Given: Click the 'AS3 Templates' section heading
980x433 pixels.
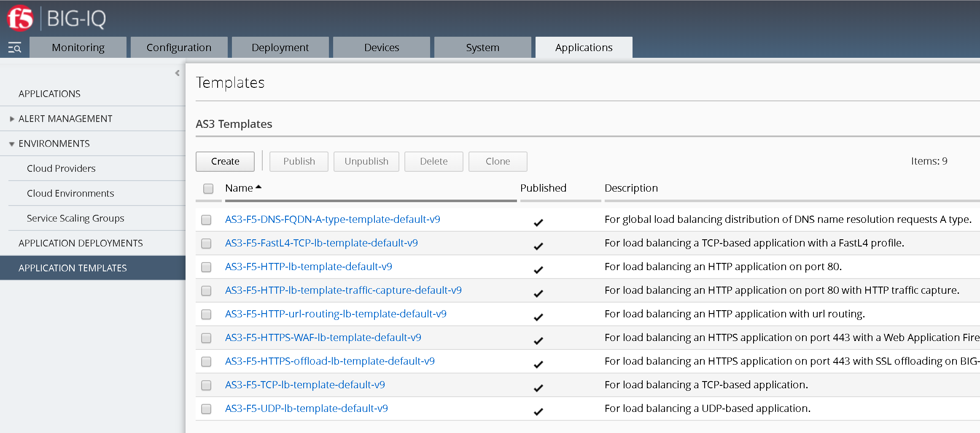Looking at the screenshot, I should click(234, 124).
